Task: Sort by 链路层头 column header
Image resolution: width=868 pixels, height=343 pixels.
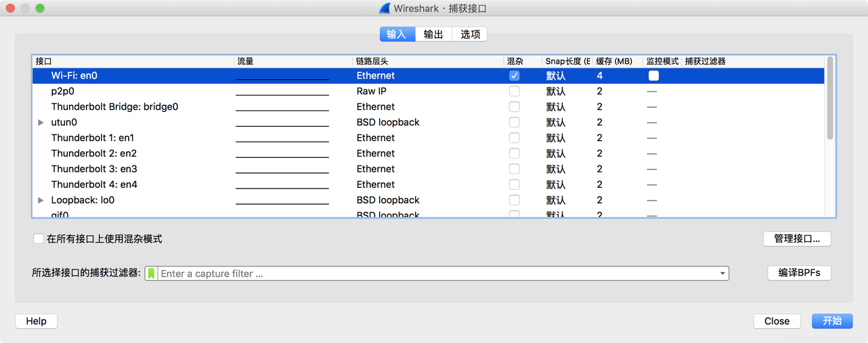Action: point(429,61)
